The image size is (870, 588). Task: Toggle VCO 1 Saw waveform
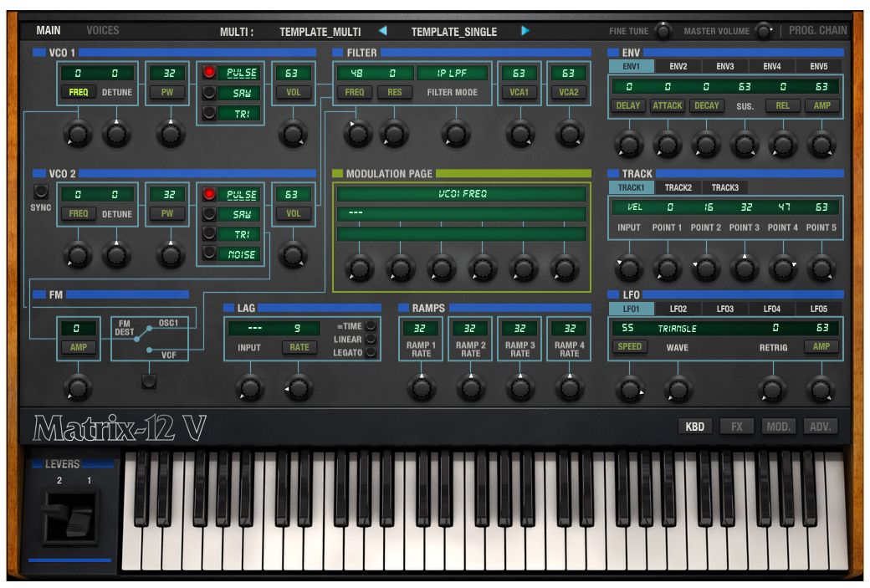[x=209, y=93]
